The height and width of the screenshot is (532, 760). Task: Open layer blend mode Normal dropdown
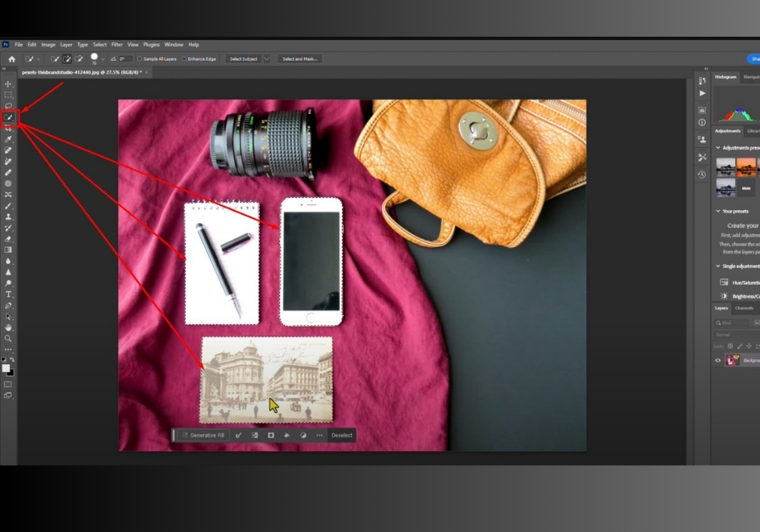[x=736, y=335]
